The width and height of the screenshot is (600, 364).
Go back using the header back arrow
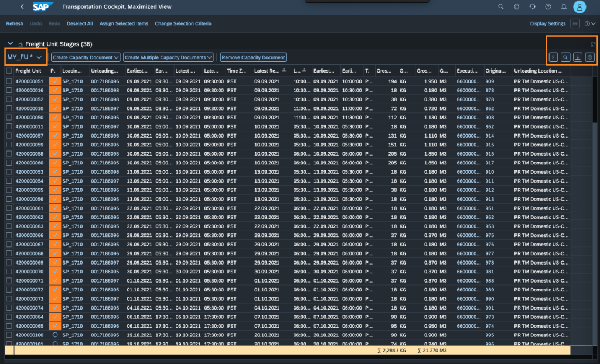pos(22,6)
